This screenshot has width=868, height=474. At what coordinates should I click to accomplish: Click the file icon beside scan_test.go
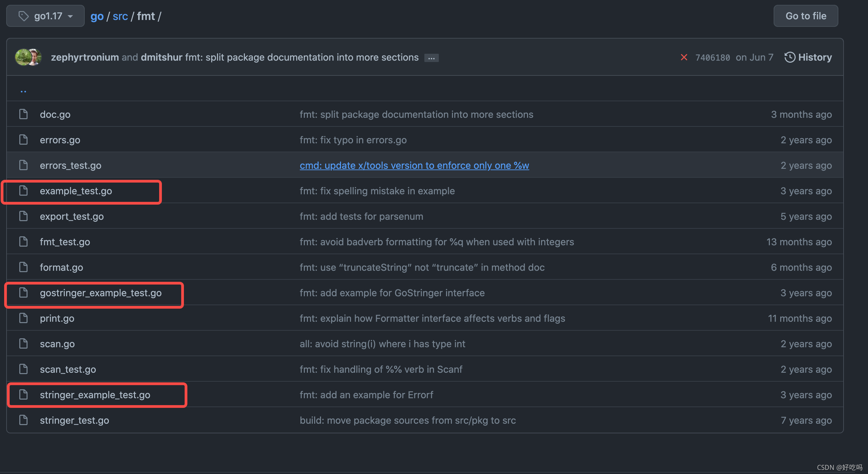[x=23, y=369]
